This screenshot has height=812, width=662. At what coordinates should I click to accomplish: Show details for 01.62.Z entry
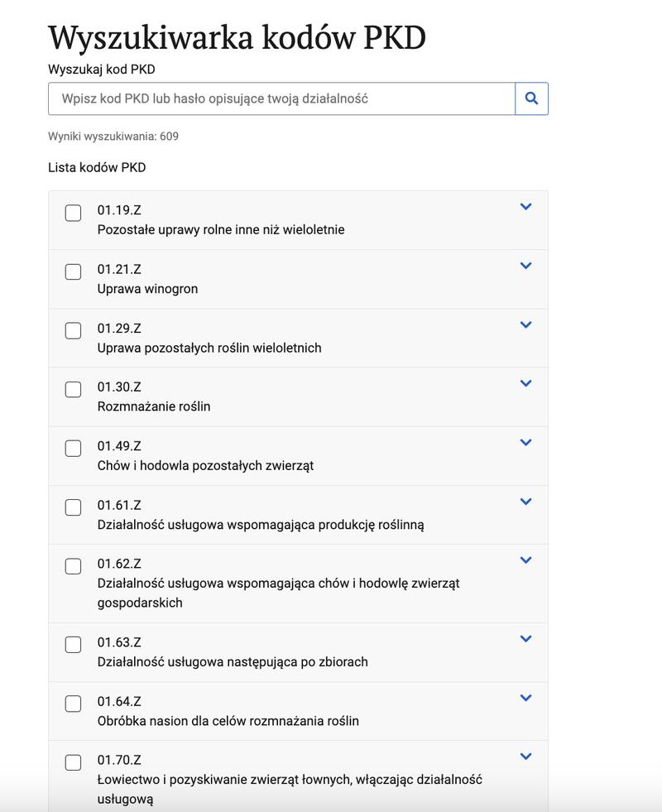coord(526,560)
